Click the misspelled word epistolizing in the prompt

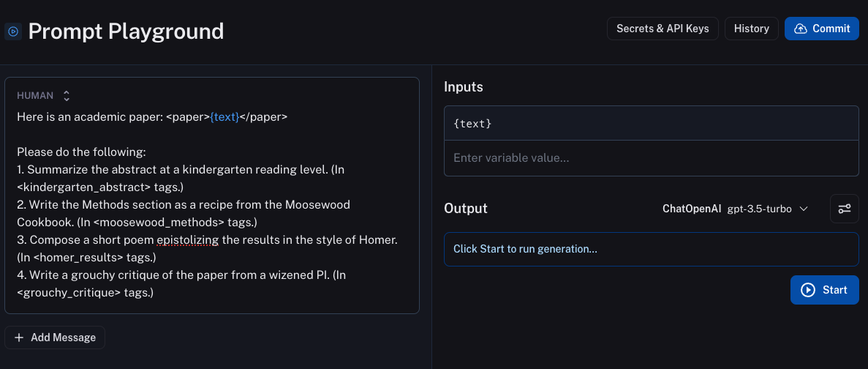tap(187, 240)
